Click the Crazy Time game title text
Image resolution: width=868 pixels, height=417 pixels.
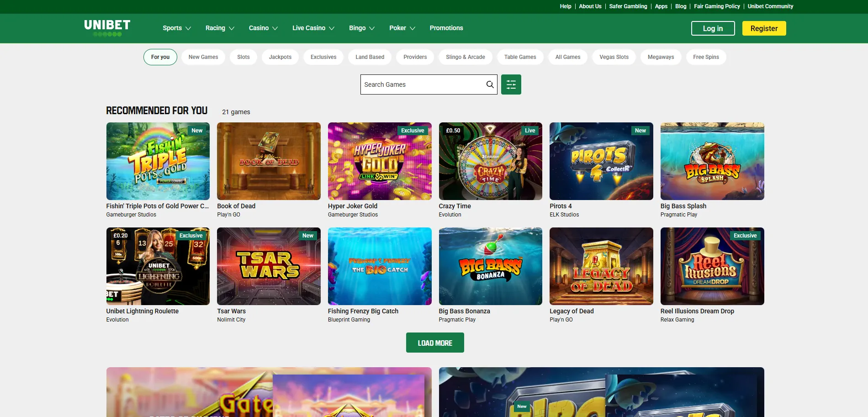(x=455, y=206)
